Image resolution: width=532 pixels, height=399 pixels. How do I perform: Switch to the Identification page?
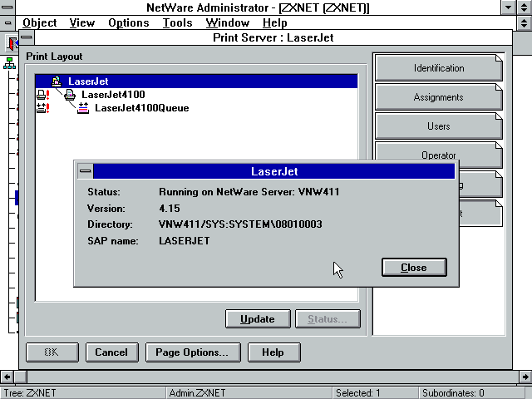pos(438,68)
